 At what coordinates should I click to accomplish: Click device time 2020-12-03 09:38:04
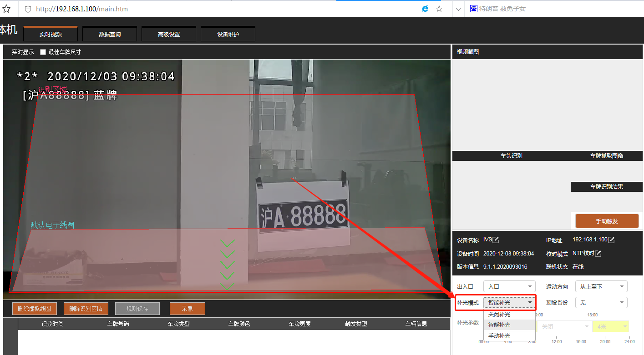508,254
